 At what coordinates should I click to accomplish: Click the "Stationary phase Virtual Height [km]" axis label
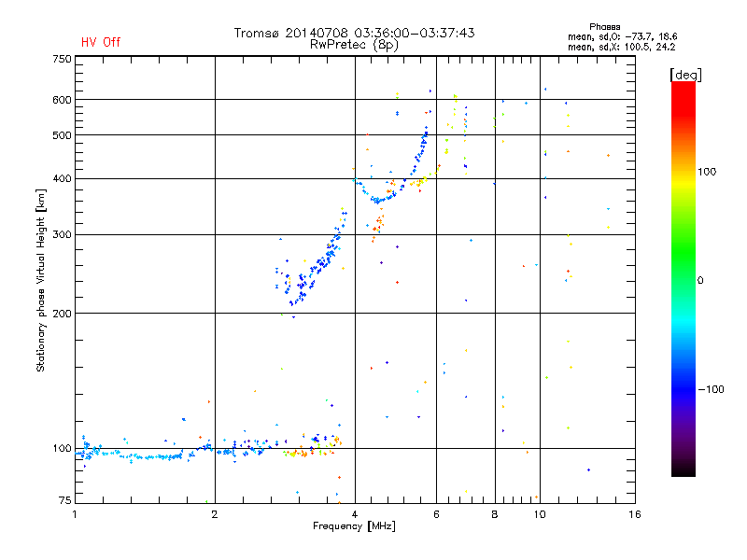[x=41, y=281]
